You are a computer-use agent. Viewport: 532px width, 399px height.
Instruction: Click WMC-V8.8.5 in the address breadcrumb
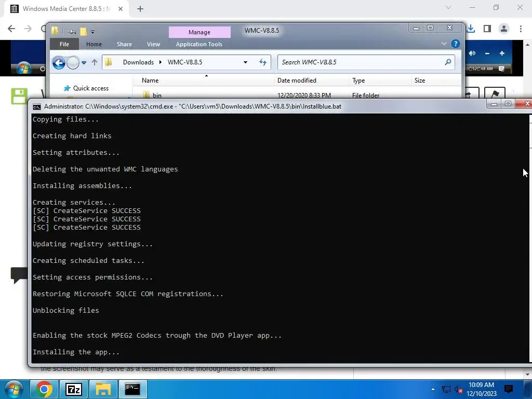(185, 62)
